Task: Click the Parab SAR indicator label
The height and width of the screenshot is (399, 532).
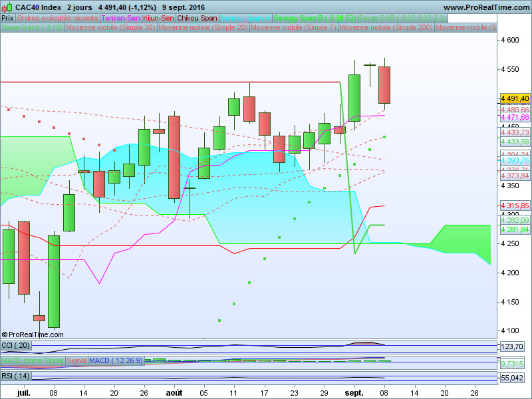Action: (403, 19)
